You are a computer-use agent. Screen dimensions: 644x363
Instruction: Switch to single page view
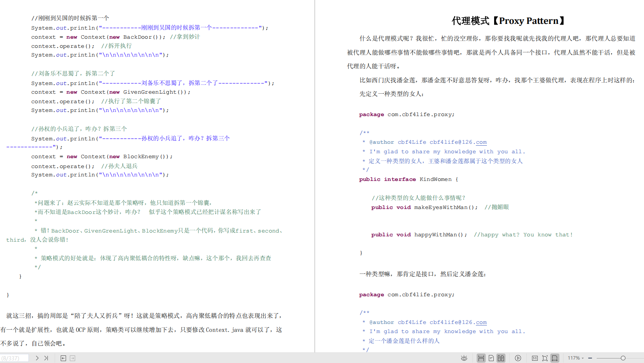click(x=491, y=358)
